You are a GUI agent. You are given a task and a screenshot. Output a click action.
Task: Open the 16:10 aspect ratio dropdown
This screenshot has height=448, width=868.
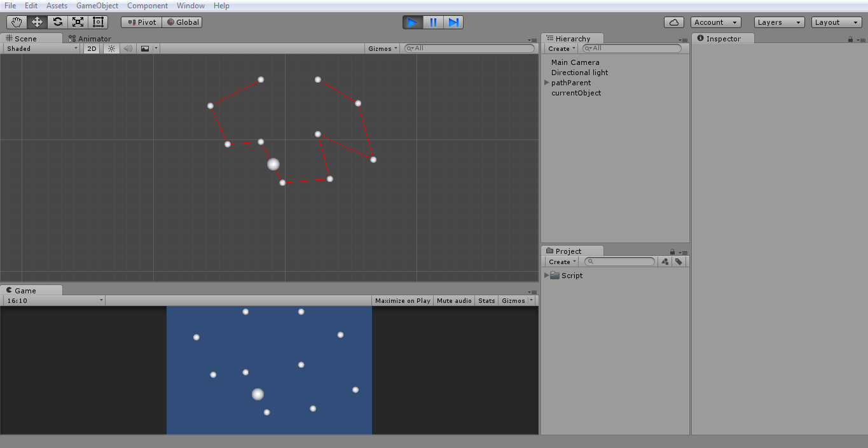click(53, 300)
